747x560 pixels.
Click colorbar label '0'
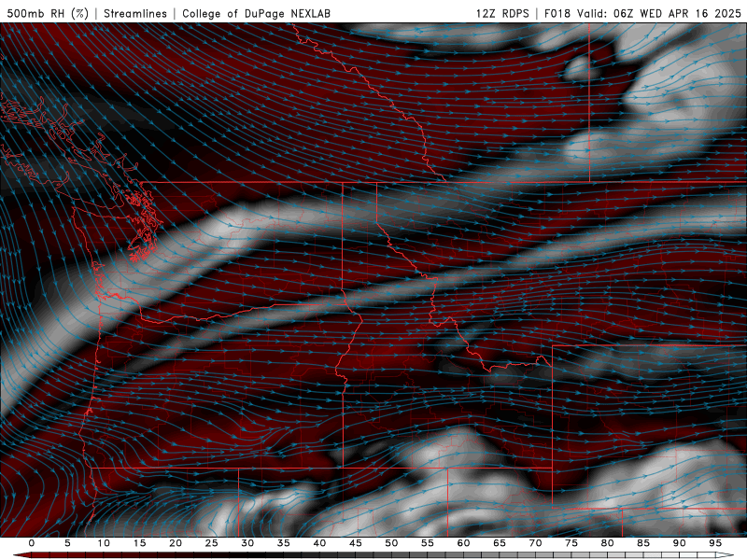coord(32,543)
